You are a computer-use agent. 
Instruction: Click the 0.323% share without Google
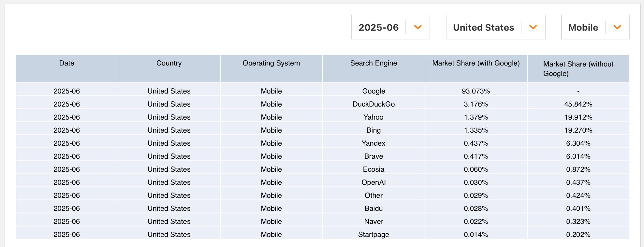pos(578,222)
